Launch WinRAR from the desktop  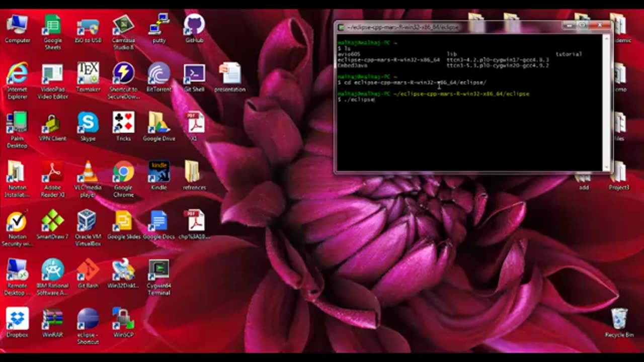pyautogui.click(x=52, y=323)
